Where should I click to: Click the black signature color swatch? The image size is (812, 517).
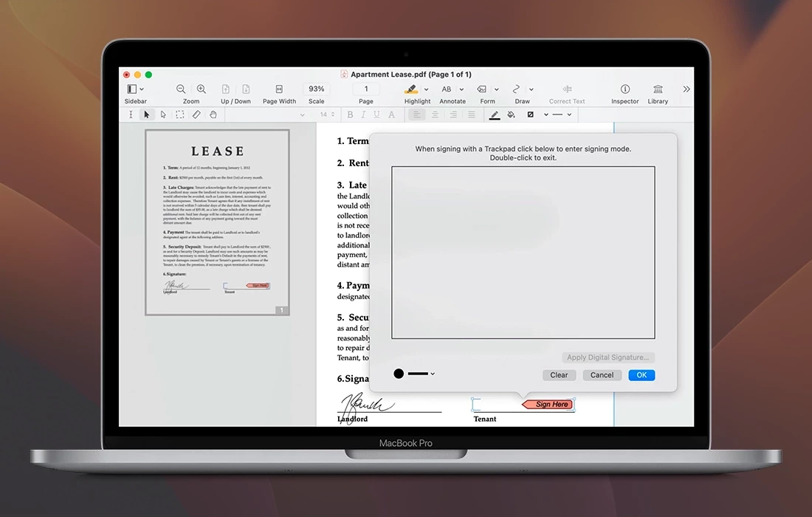399,374
